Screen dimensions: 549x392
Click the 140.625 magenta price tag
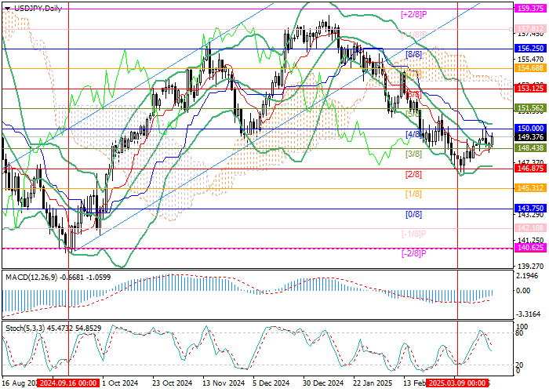(x=529, y=249)
